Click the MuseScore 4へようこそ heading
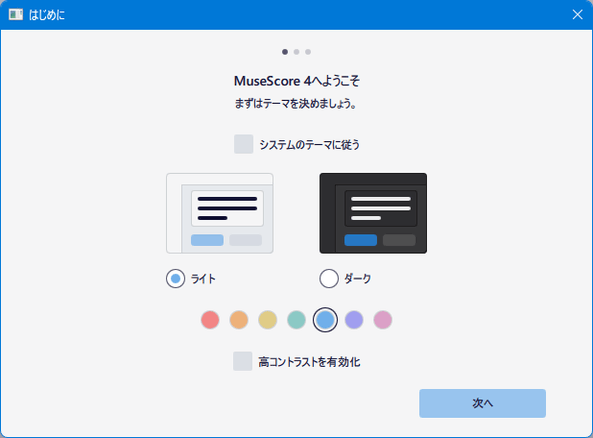The width and height of the screenshot is (593, 438). point(297,81)
